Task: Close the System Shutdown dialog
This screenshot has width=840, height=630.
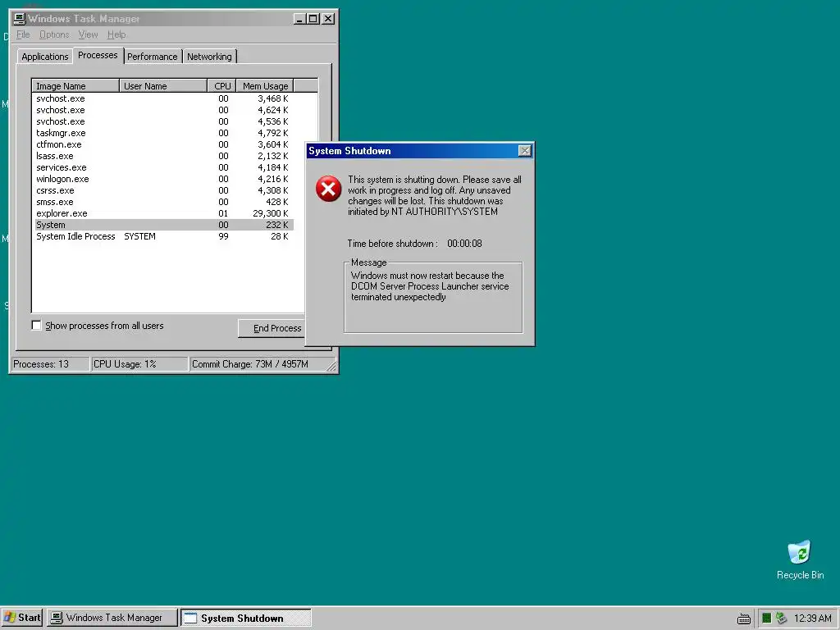Action: tap(525, 151)
